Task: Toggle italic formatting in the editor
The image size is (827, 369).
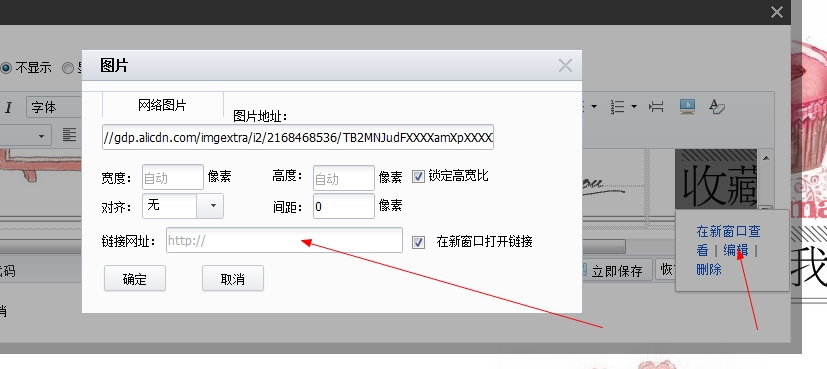Action: [x=8, y=108]
